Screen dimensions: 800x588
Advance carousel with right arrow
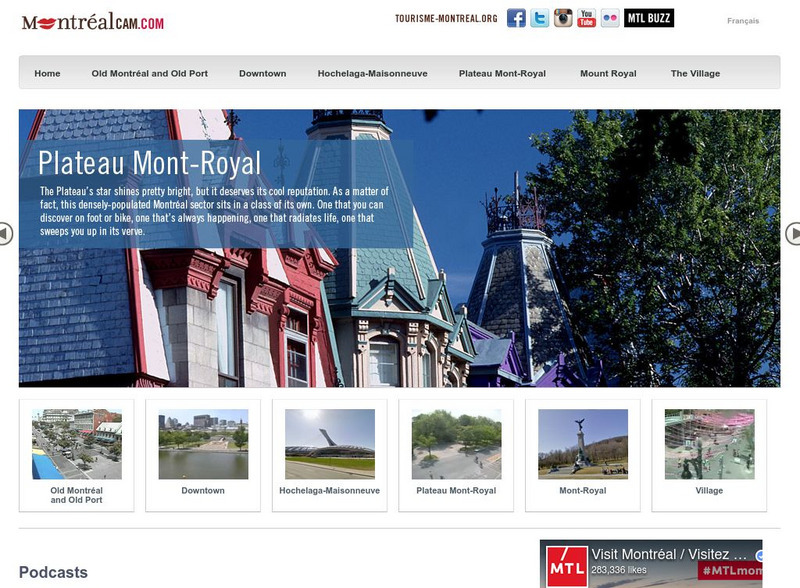click(x=794, y=233)
